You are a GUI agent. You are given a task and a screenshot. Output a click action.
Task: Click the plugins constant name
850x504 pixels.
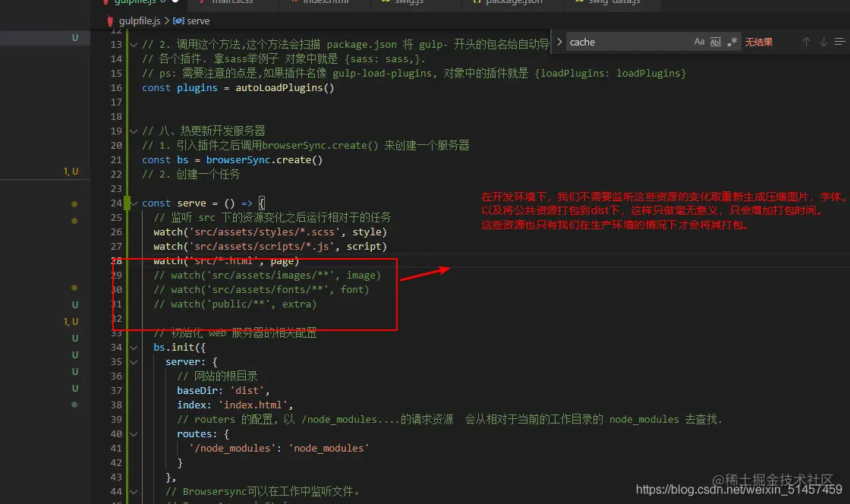click(197, 88)
